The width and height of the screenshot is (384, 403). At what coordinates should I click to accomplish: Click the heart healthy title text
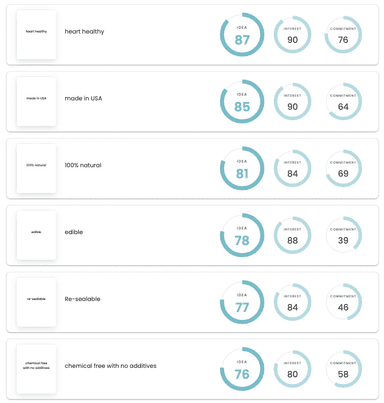[84, 32]
